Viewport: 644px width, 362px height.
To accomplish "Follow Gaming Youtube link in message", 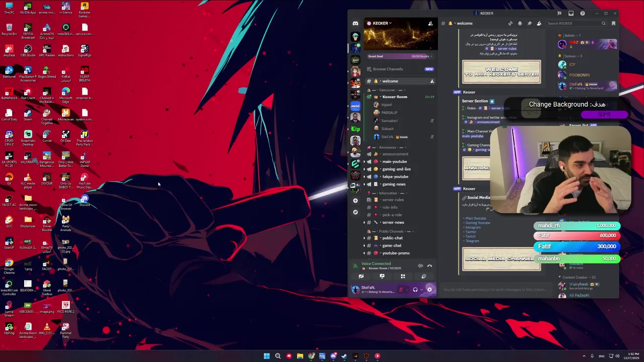I will (478, 223).
